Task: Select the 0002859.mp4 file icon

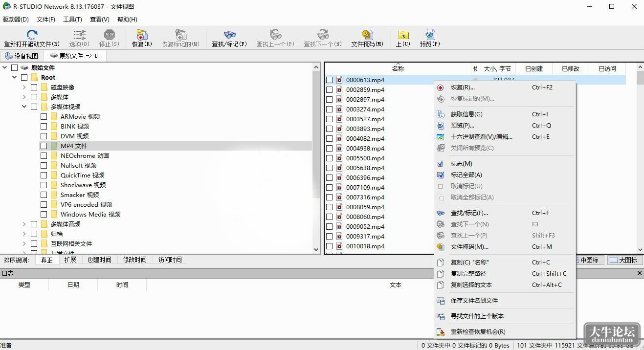Action: [339, 89]
